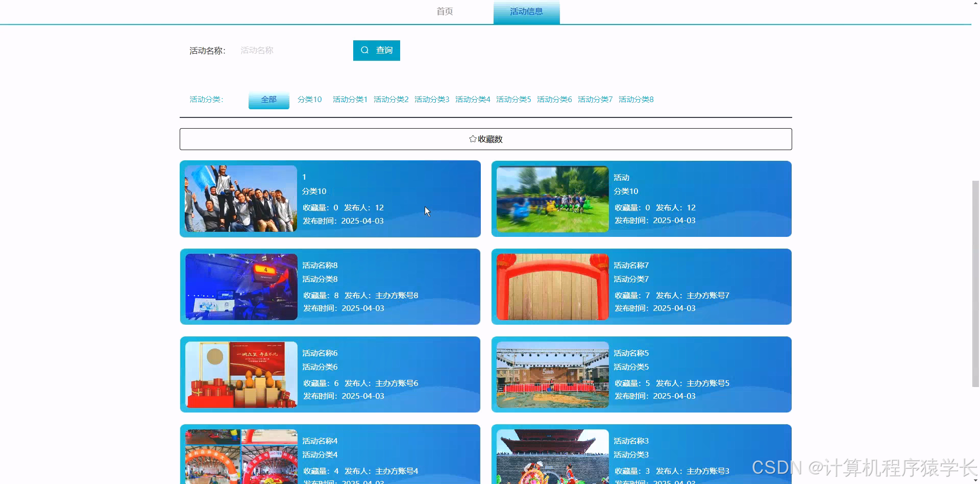The height and width of the screenshot is (484, 980).
Task: Sort activities by clicking the 收藏数 bar
Action: [x=485, y=138]
